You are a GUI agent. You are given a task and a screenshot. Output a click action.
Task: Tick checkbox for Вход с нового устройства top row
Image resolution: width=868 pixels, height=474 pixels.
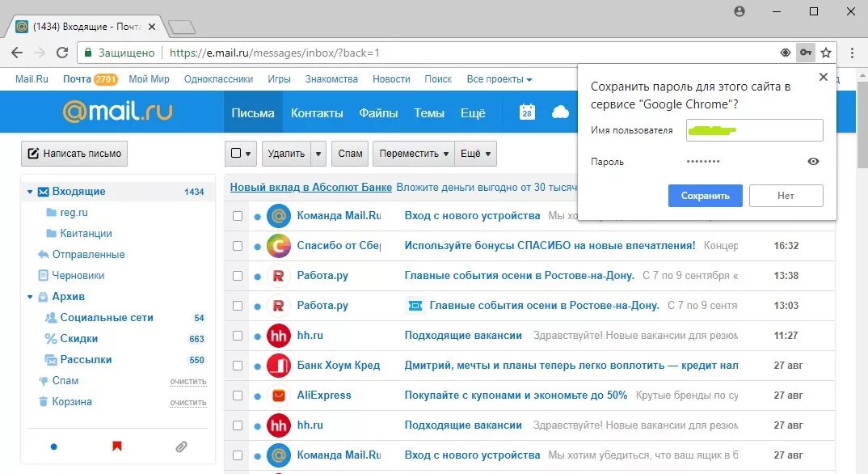coord(238,216)
